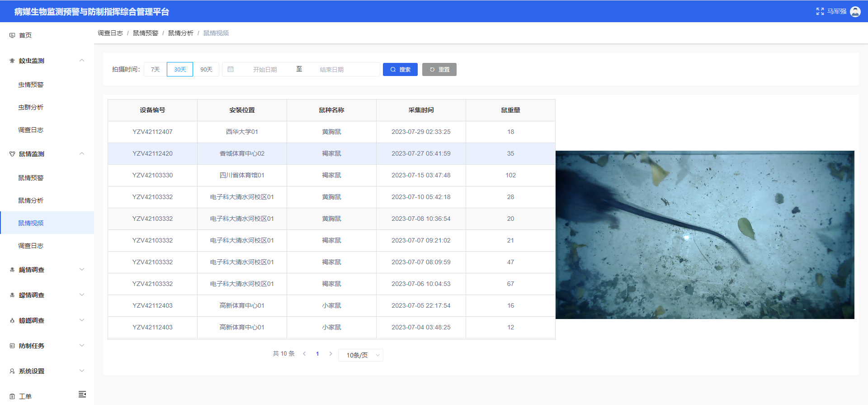Click the home icon beside 首页
868x405 pixels.
12,35
